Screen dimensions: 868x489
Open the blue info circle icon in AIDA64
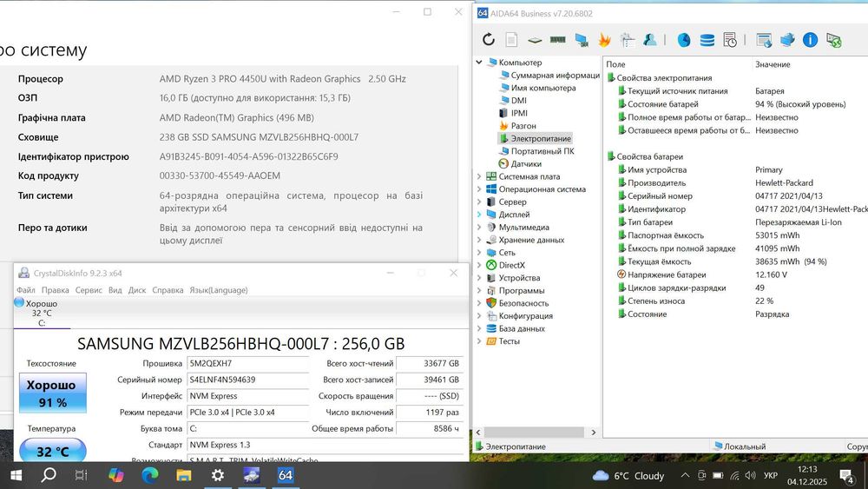[811, 40]
